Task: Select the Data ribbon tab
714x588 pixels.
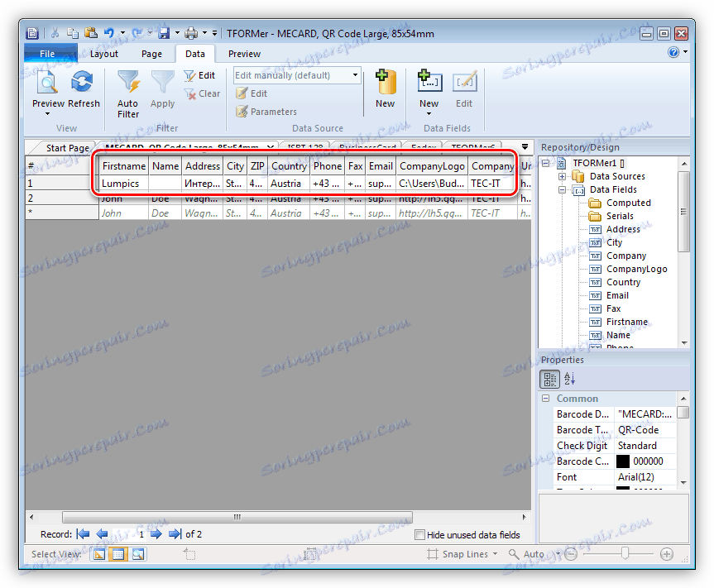Action: click(x=195, y=54)
